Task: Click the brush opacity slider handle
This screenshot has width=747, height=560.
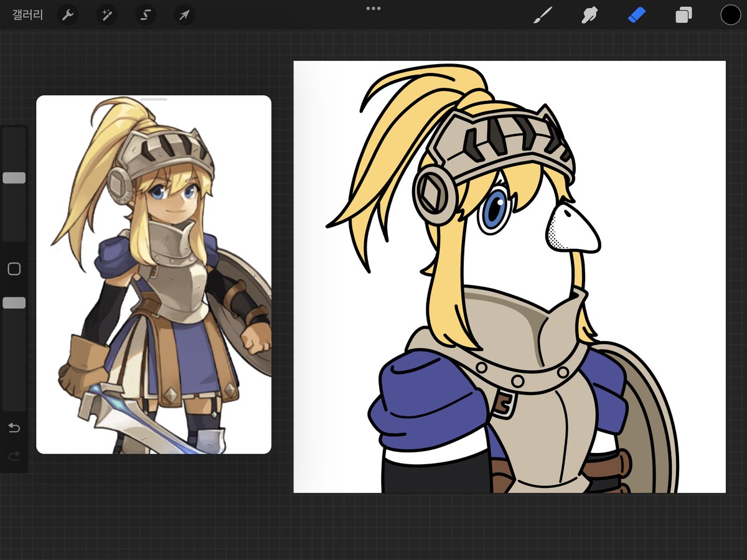Action: tap(14, 302)
